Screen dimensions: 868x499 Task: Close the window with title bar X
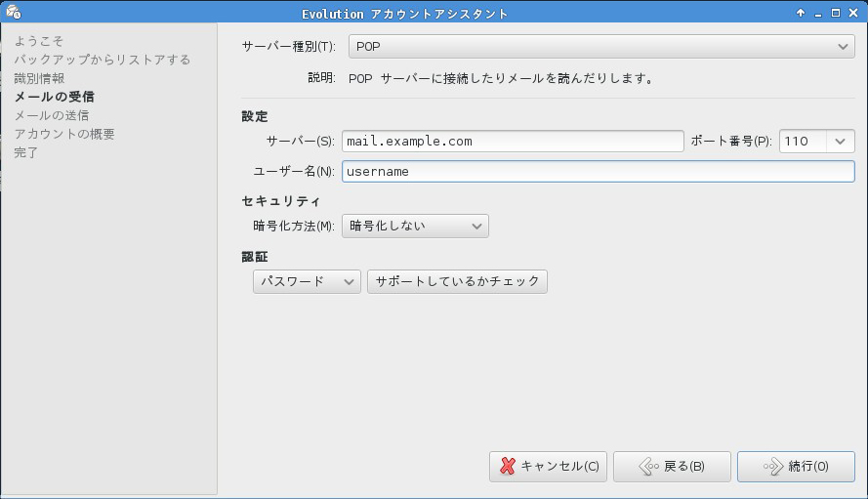pos(853,14)
